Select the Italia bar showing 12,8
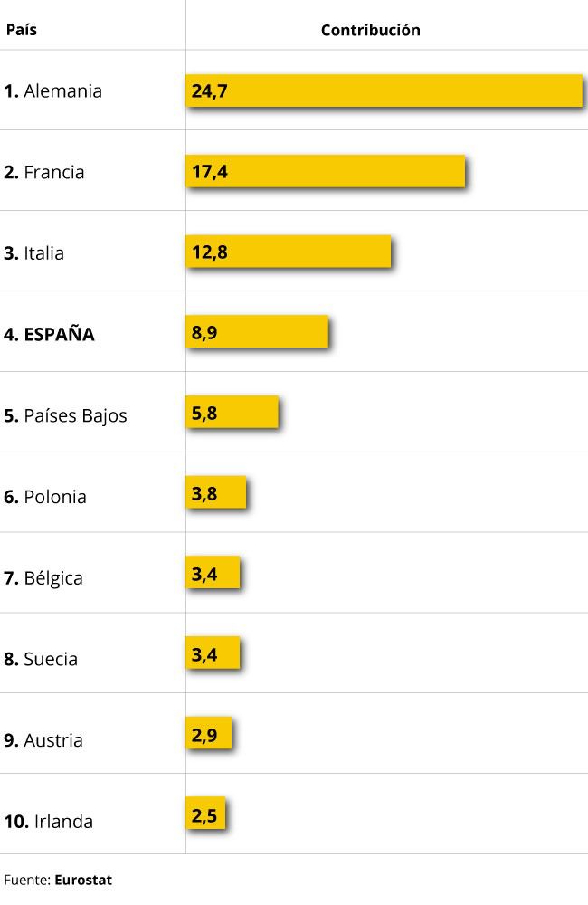588x905 pixels. pyautogui.click(x=288, y=252)
